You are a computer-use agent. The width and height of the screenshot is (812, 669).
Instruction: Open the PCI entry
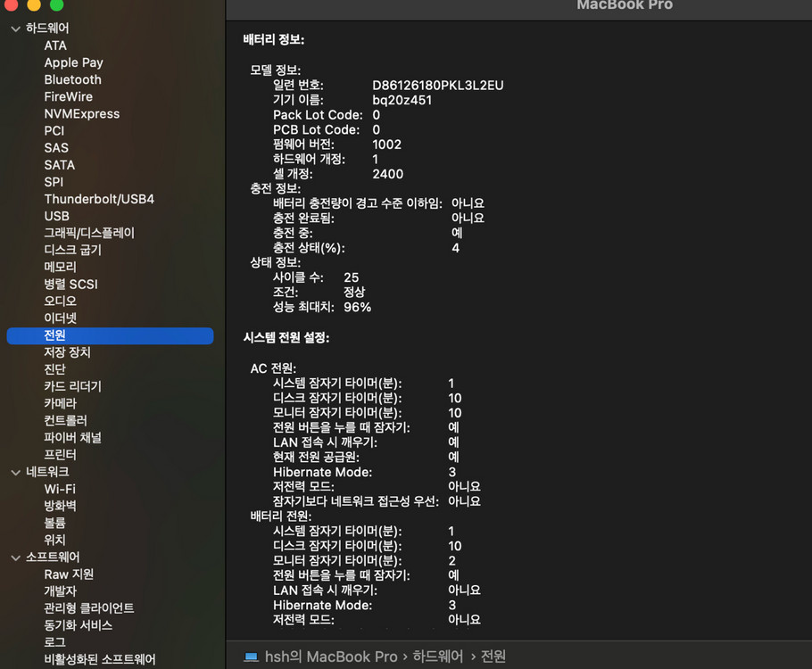54,131
